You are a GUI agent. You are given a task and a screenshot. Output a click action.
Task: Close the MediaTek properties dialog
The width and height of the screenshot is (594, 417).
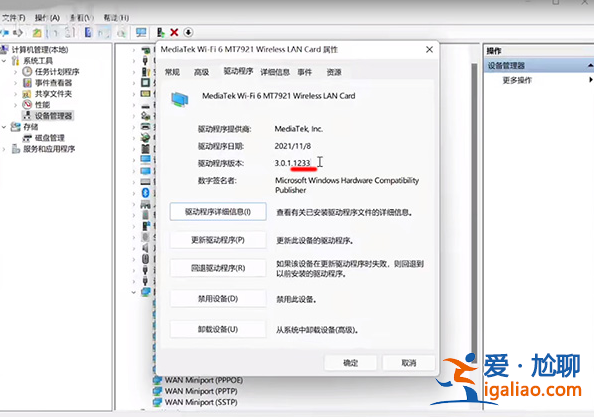[429, 50]
